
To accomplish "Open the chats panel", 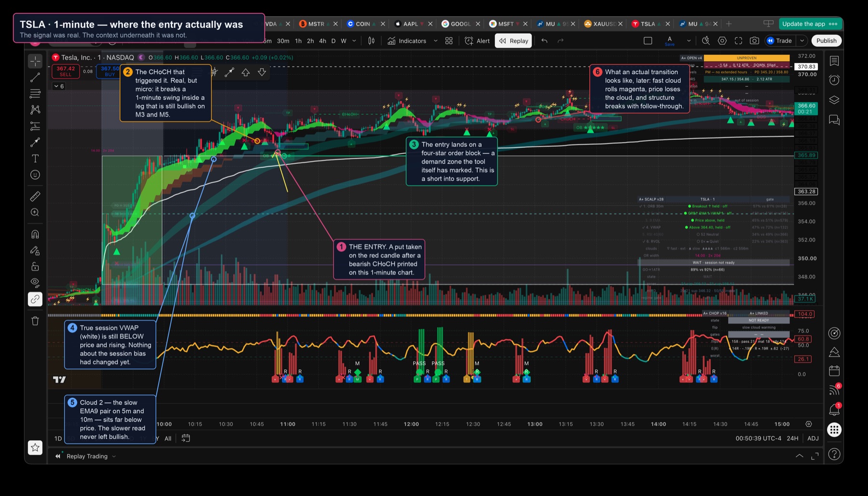I will pos(834,120).
